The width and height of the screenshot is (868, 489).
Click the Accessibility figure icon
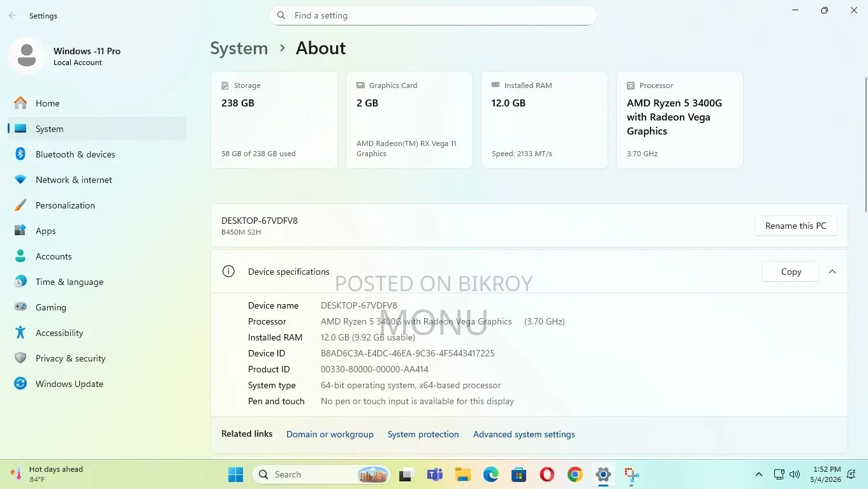tap(20, 333)
